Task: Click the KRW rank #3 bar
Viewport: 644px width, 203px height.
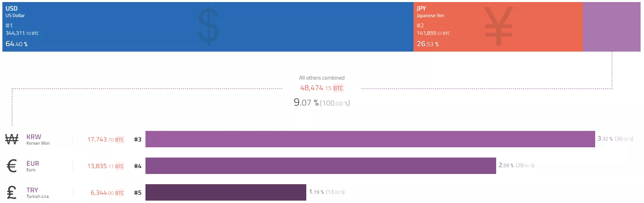Action: pos(370,139)
